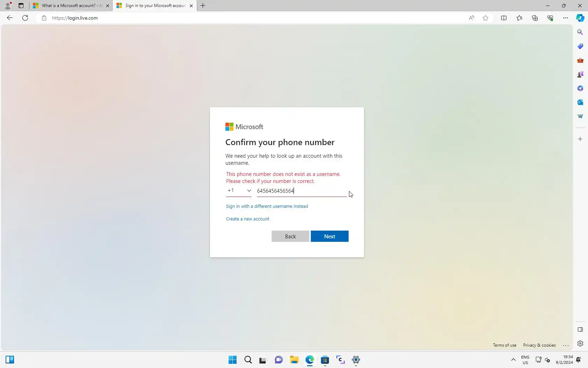588x368 pixels.
Task: Open the taskbar clock and calendar
Action: click(x=564, y=360)
